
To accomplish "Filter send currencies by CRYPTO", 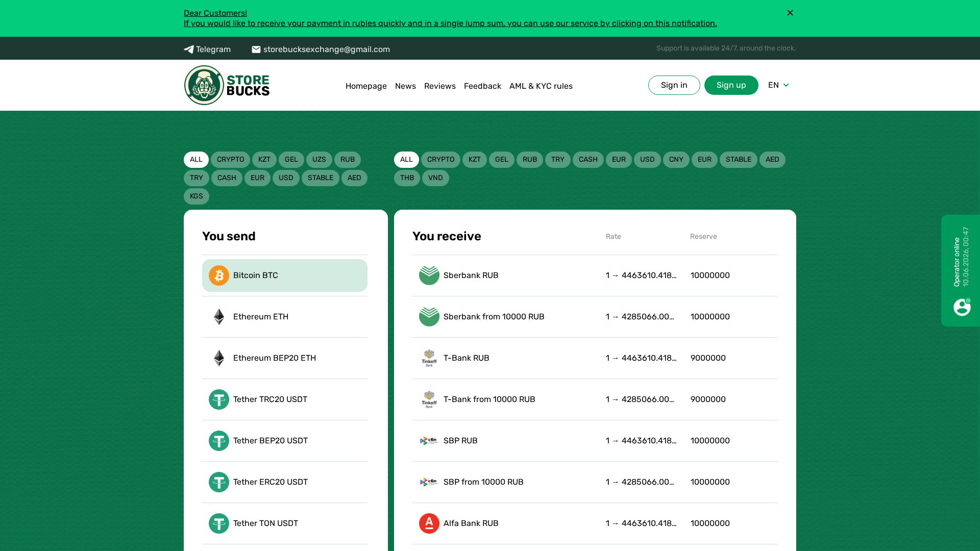I will coord(230,160).
